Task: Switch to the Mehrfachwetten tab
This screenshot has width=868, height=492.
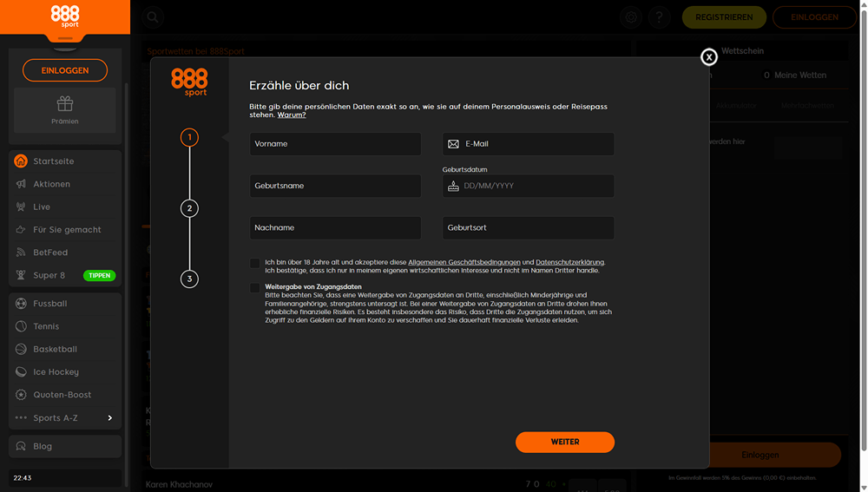Action: click(807, 106)
